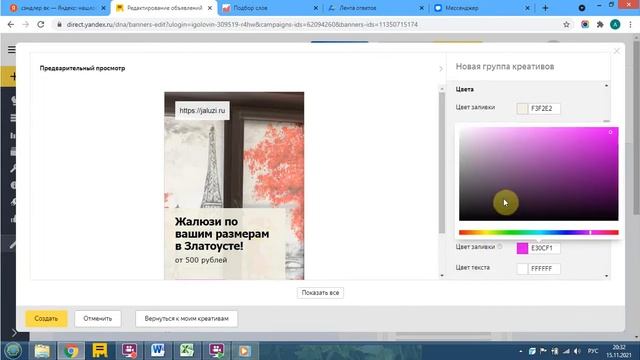The width and height of the screenshot is (640, 360).
Task: Close the Лента ответов tab
Action: click(x=422, y=8)
